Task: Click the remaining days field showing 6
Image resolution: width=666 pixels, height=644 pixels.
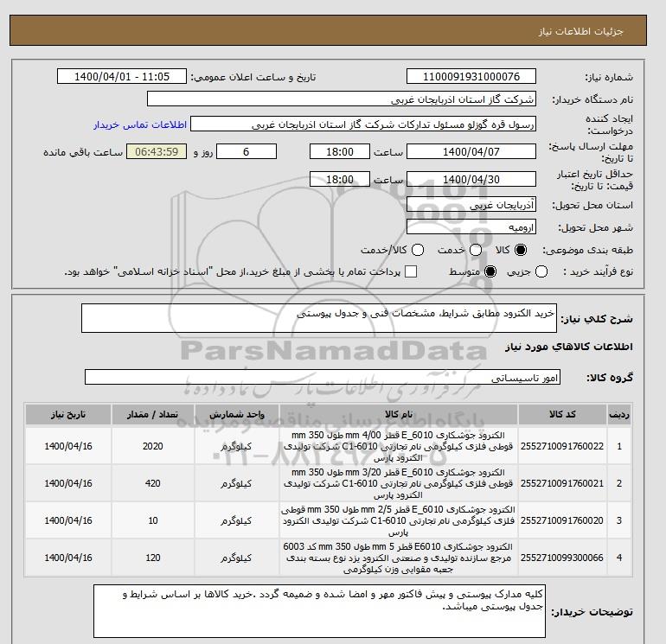Action: pyautogui.click(x=247, y=151)
